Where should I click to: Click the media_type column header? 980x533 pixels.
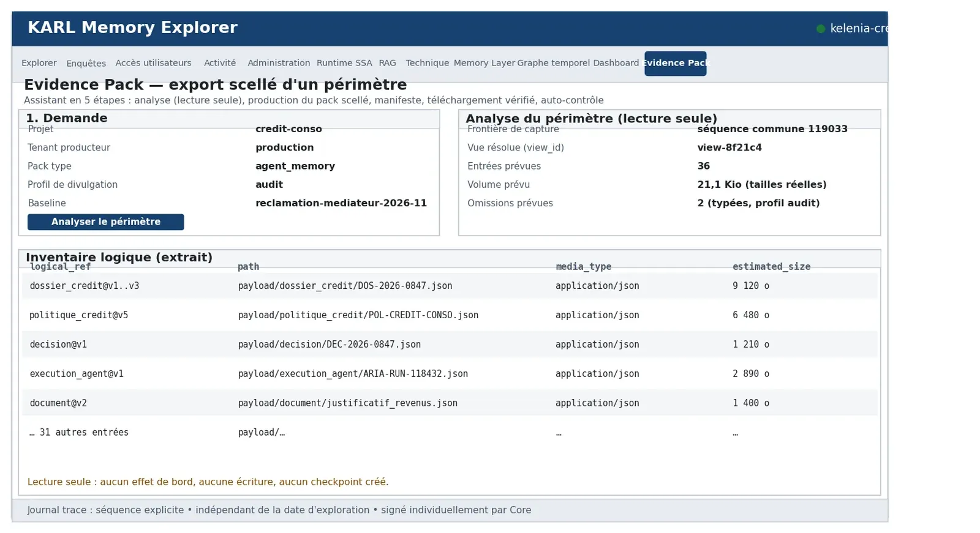point(583,267)
